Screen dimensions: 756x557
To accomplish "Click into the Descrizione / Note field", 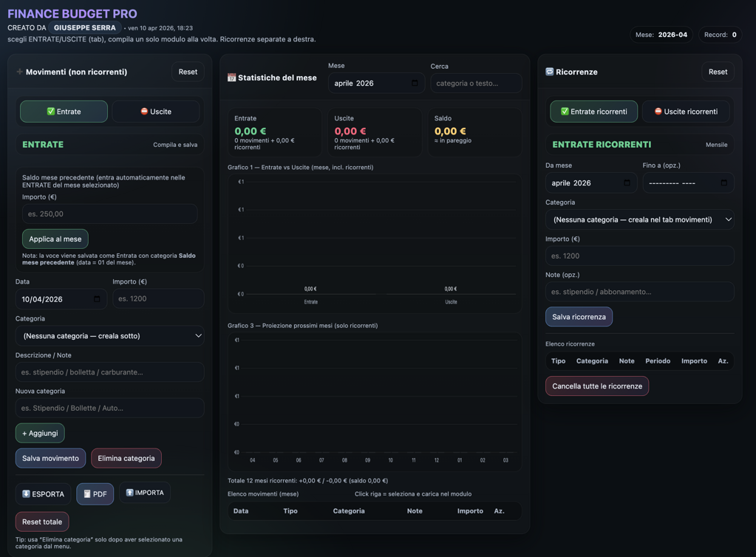I will (109, 372).
